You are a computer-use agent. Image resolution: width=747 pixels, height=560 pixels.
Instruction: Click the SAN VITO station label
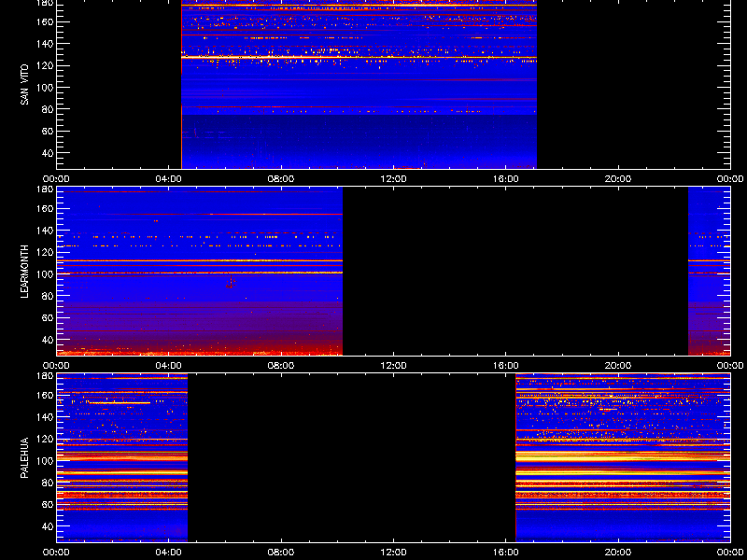click(x=24, y=85)
